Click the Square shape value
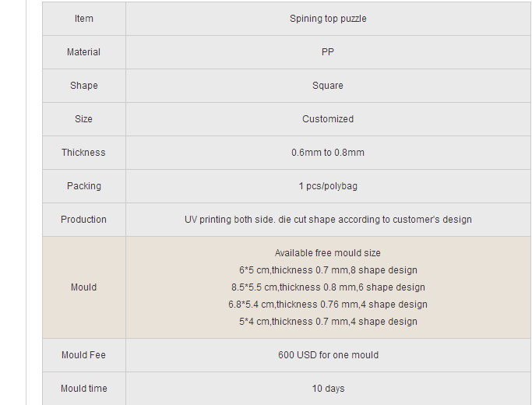 [328, 86]
